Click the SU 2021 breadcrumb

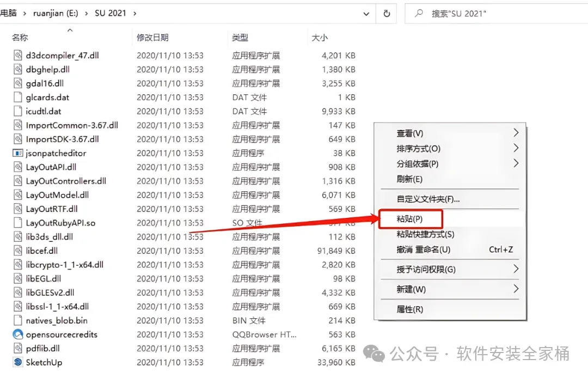click(x=110, y=14)
